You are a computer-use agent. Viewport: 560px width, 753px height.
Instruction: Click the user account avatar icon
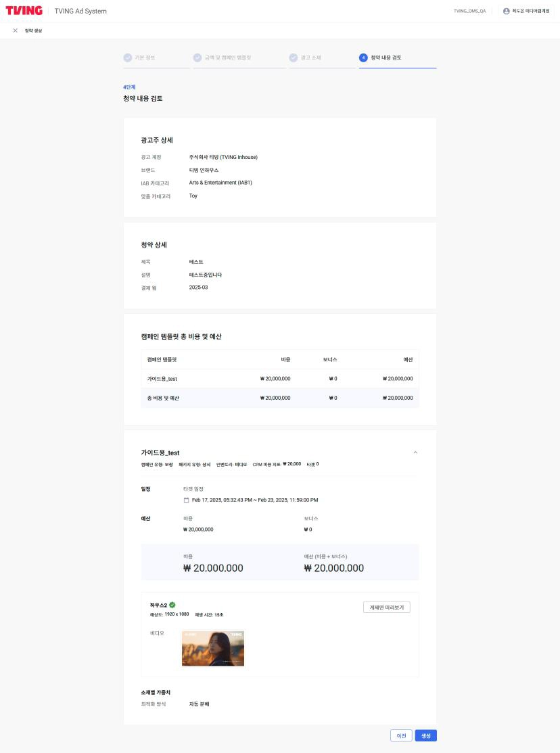(x=507, y=11)
